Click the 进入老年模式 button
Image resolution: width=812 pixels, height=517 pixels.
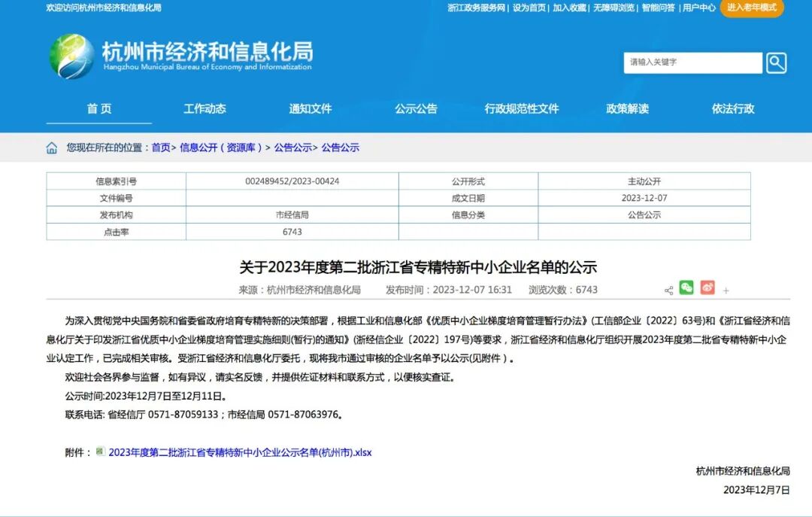point(752,9)
